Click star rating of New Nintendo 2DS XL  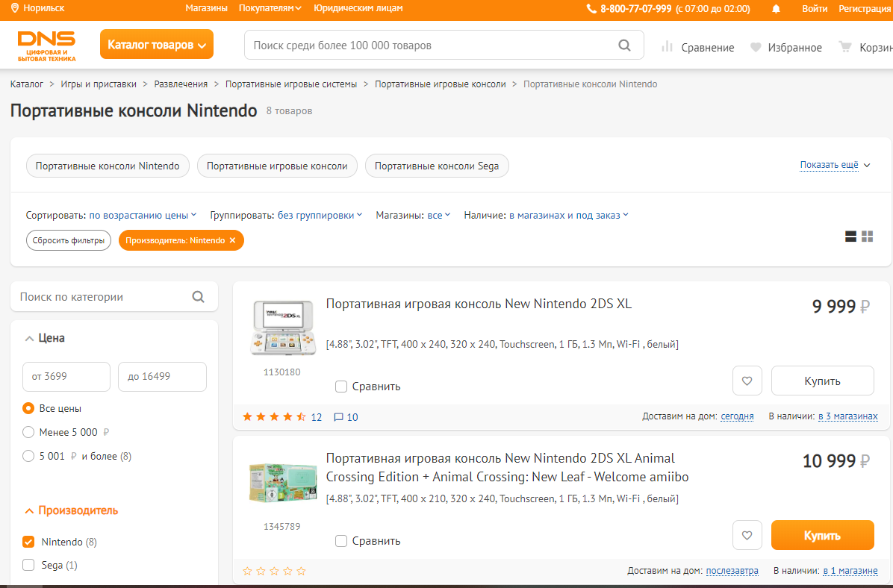275,416
